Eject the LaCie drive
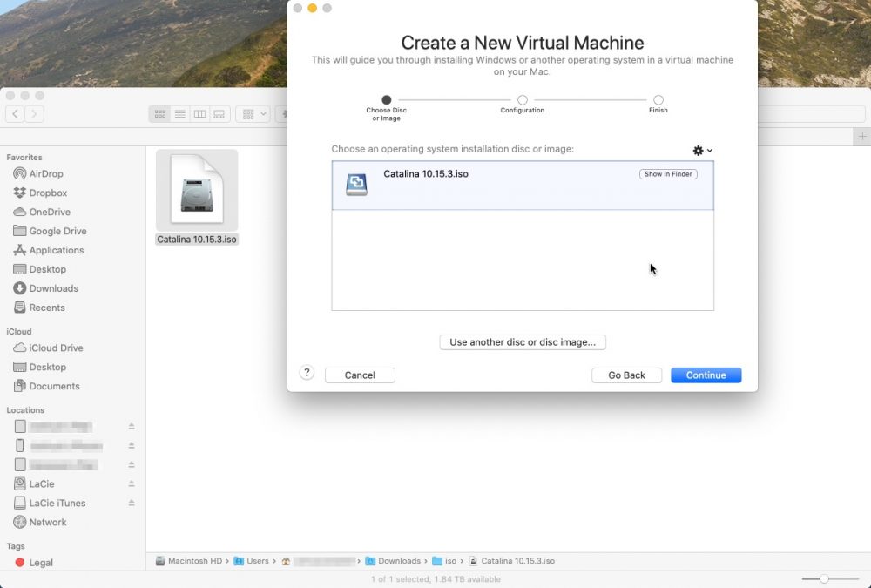 [x=132, y=483]
